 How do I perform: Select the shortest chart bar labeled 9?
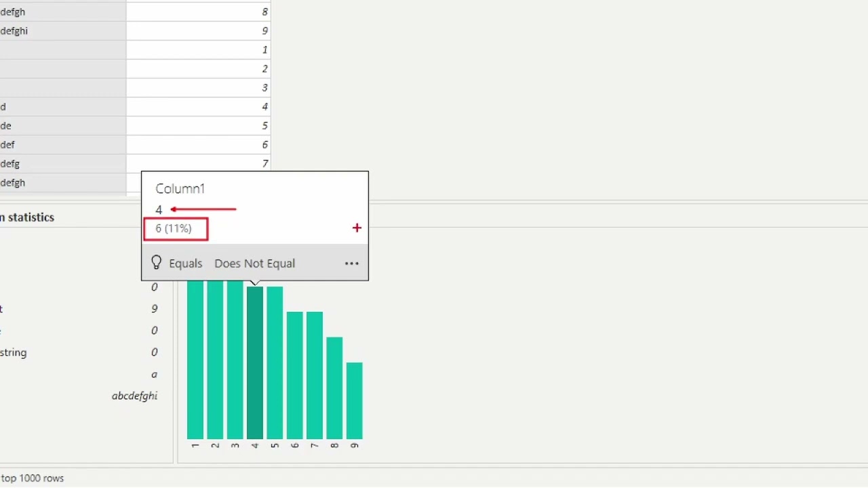tap(354, 401)
